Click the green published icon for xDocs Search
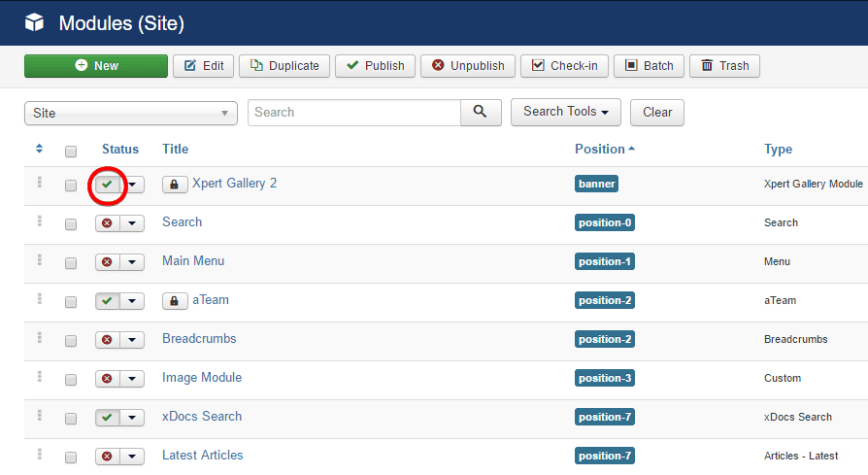 [x=107, y=418]
